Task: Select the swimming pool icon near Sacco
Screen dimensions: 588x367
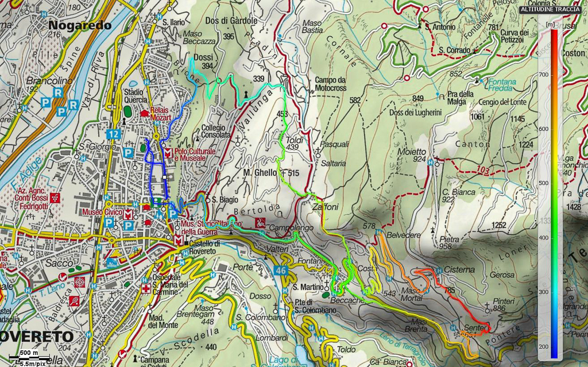Action: [111, 262]
